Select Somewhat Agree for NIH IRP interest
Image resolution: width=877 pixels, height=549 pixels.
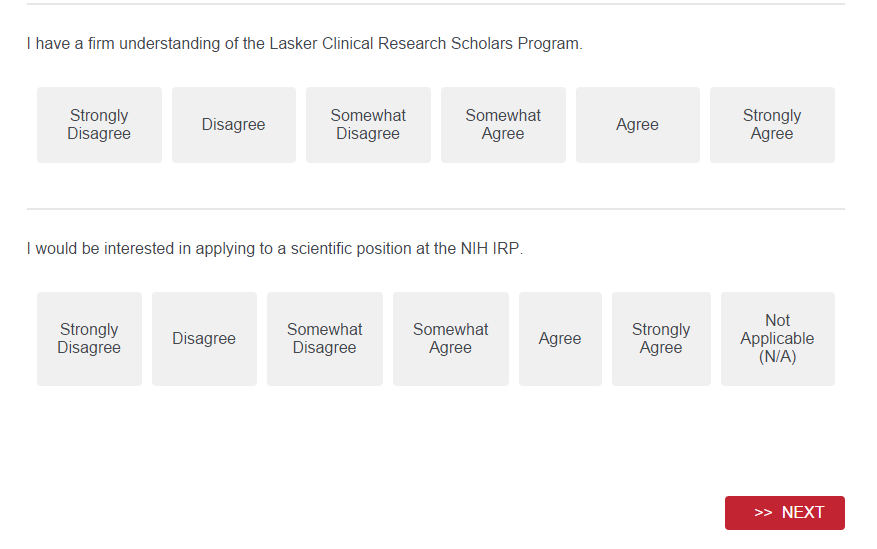click(x=450, y=339)
